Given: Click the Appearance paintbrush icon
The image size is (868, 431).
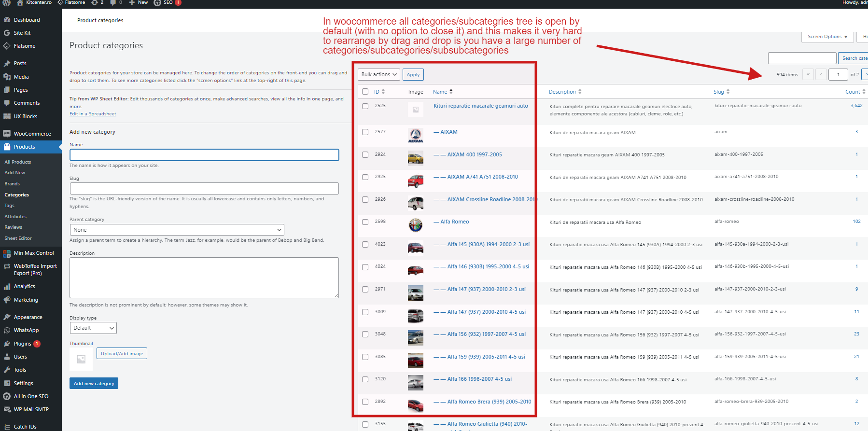Looking at the screenshot, I should tap(7, 317).
